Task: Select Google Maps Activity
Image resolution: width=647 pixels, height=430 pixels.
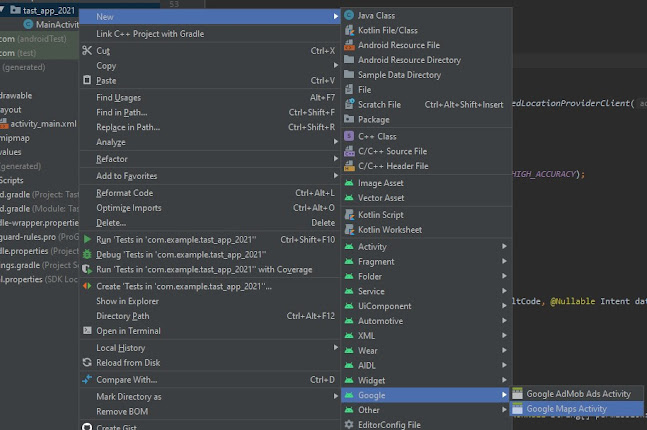Action: pos(566,409)
